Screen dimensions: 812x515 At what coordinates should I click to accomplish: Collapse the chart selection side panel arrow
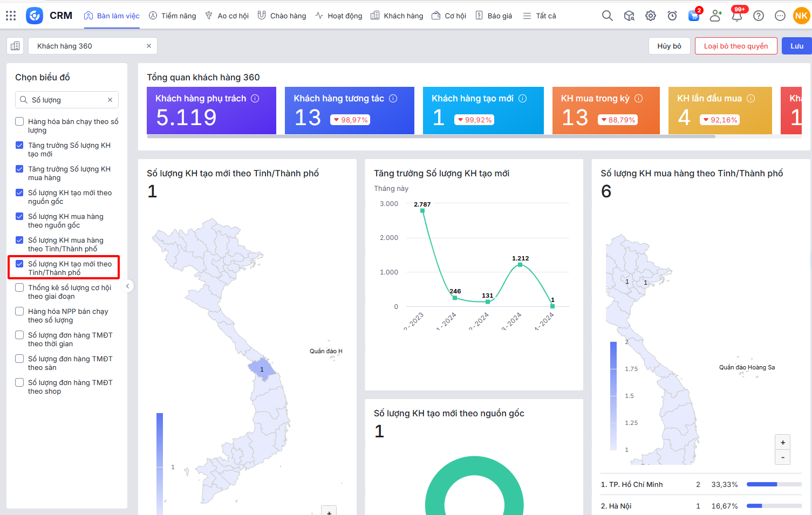tap(127, 286)
